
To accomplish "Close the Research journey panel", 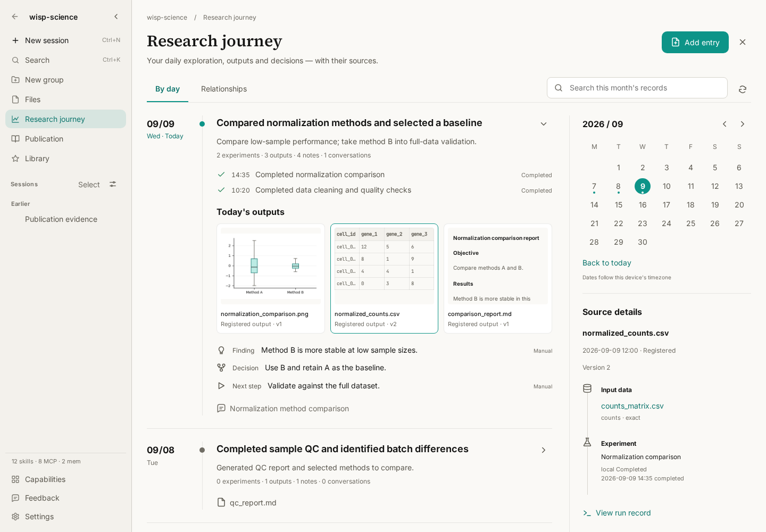I will click(743, 42).
